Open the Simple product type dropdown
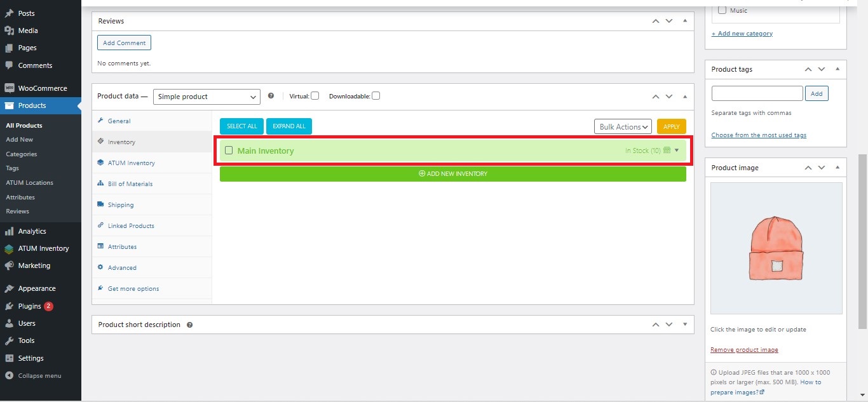868x402 pixels. click(x=207, y=97)
